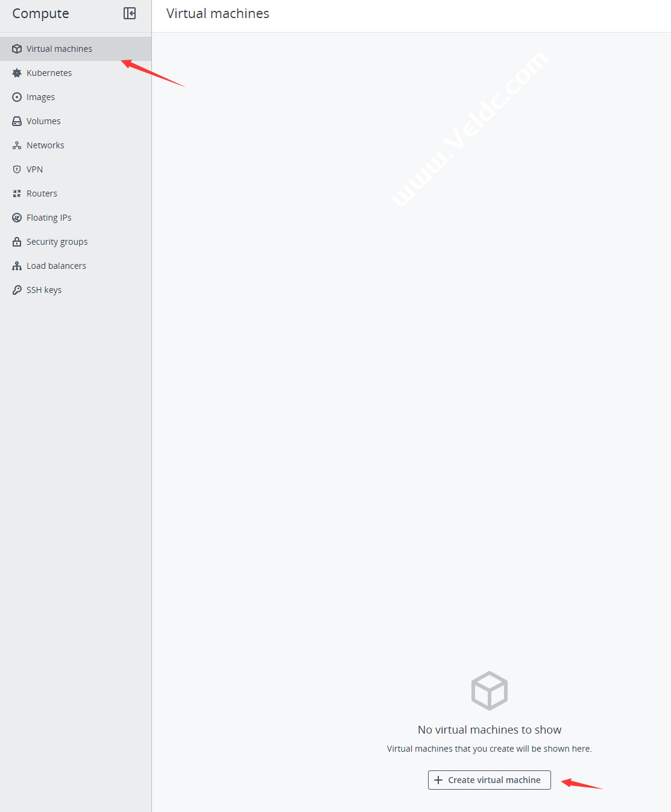Click the VPN shield icon
This screenshot has width=671, height=812.
(x=17, y=169)
